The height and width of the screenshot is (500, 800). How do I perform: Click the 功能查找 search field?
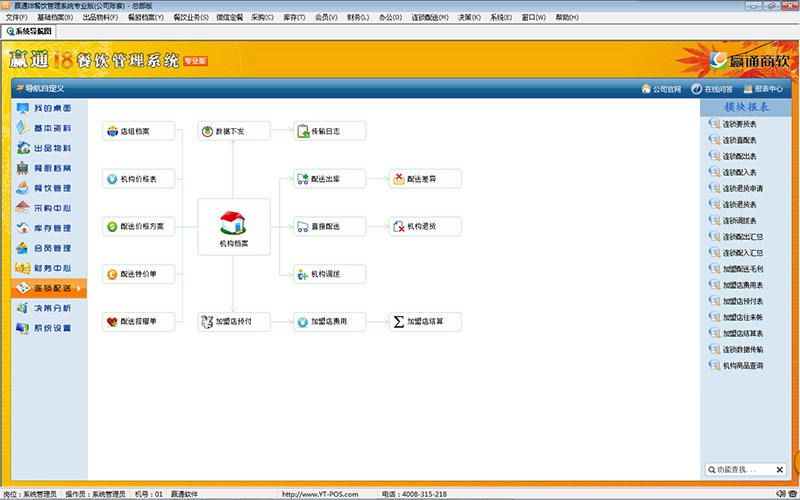(x=742, y=469)
